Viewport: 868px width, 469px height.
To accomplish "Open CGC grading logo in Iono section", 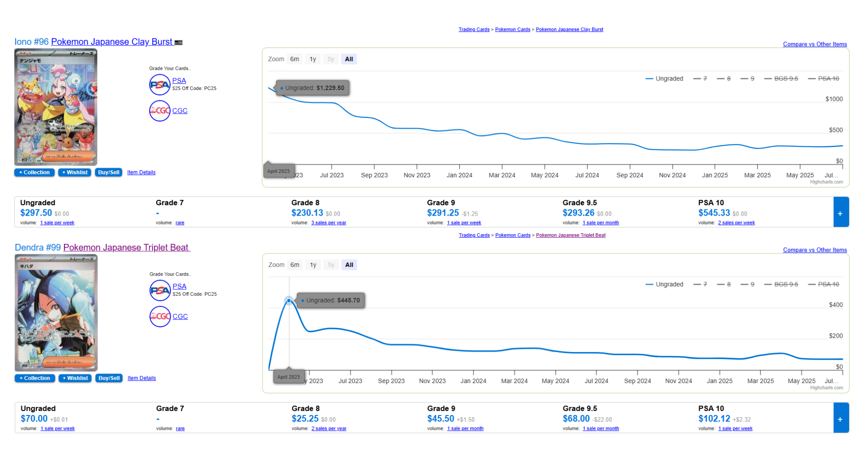I will (x=159, y=111).
